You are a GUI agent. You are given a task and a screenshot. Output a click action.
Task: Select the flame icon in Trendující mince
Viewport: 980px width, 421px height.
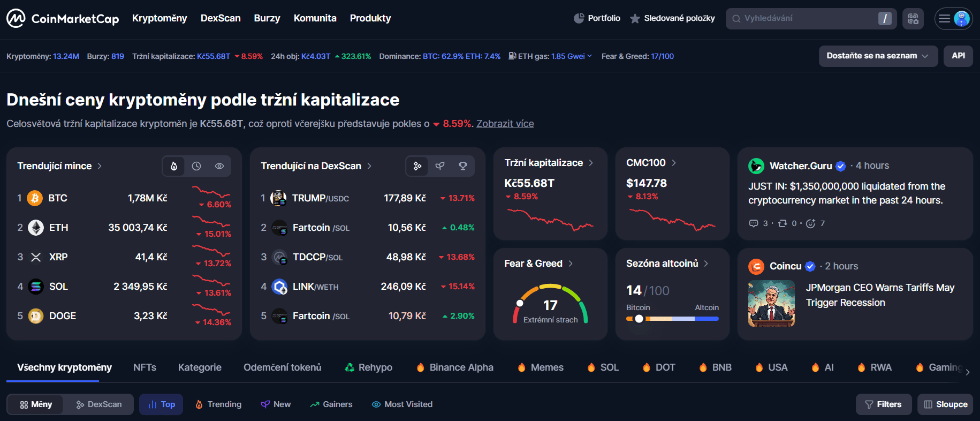pyautogui.click(x=174, y=166)
